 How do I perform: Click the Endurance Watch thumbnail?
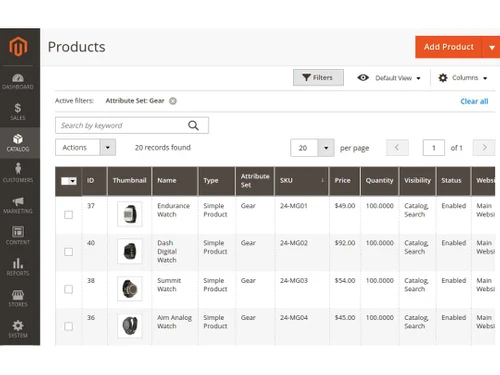pyautogui.click(x=130, y=214)
